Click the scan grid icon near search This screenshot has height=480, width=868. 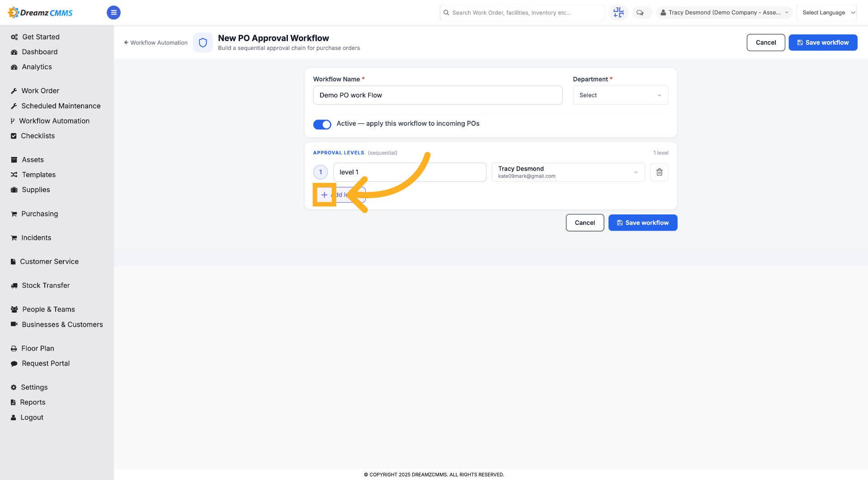[618, 13]
